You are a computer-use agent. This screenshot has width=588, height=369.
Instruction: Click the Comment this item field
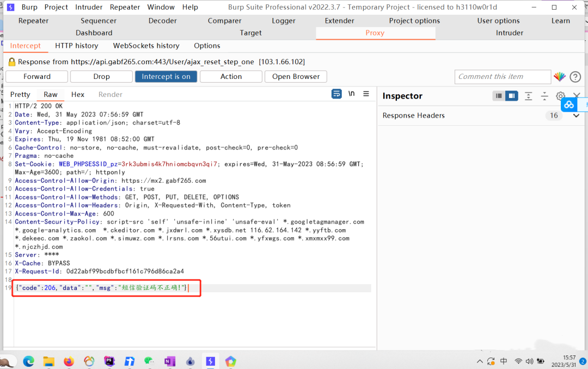pyautogui.click(x=503, y=77)
